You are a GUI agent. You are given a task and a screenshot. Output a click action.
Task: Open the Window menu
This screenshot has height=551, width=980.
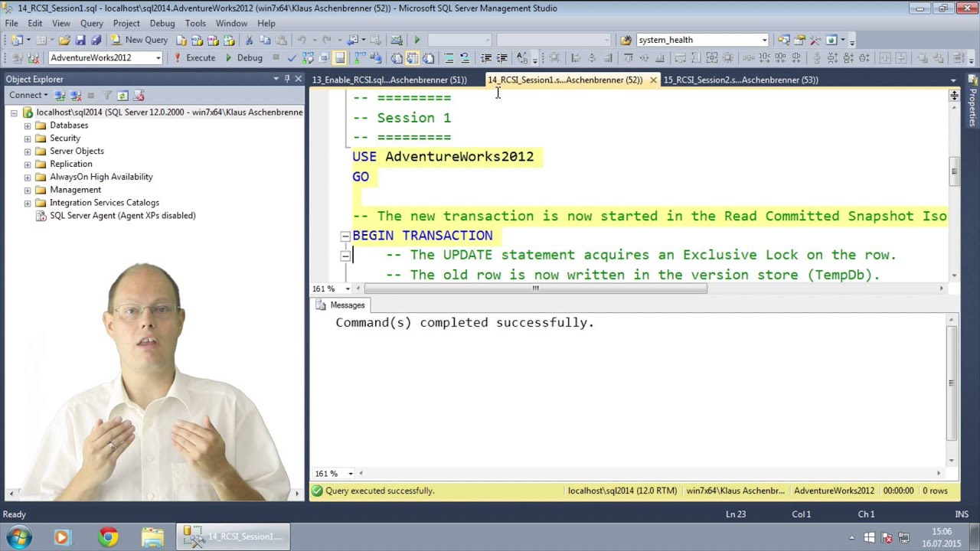click(x=231, y=23)
